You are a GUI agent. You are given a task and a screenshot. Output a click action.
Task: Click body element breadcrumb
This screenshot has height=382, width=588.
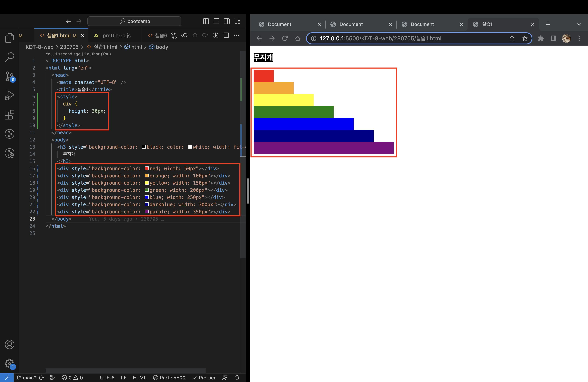coord(159,47)
